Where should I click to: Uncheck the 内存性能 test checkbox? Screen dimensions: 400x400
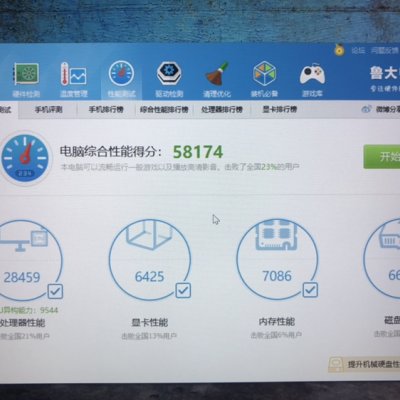(x=310, y=290)
